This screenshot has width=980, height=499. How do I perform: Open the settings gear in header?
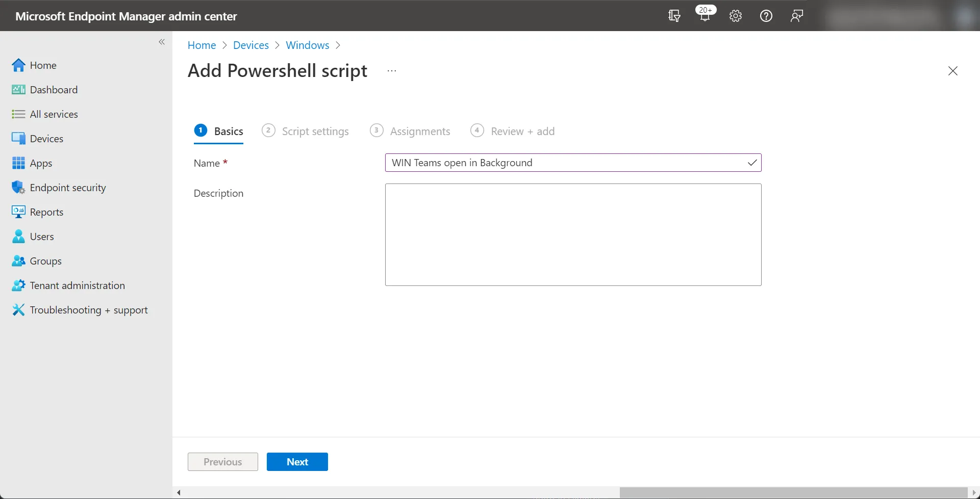[x=735, y=16]
